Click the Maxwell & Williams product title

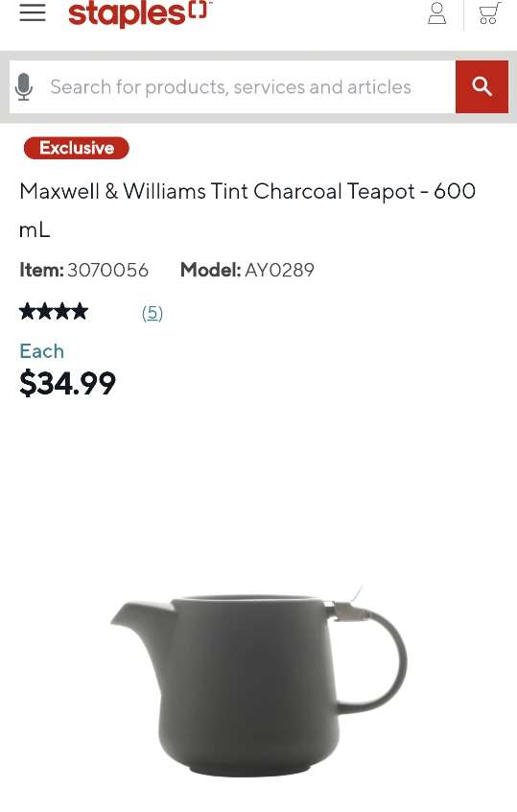click(x=247, y=210)
